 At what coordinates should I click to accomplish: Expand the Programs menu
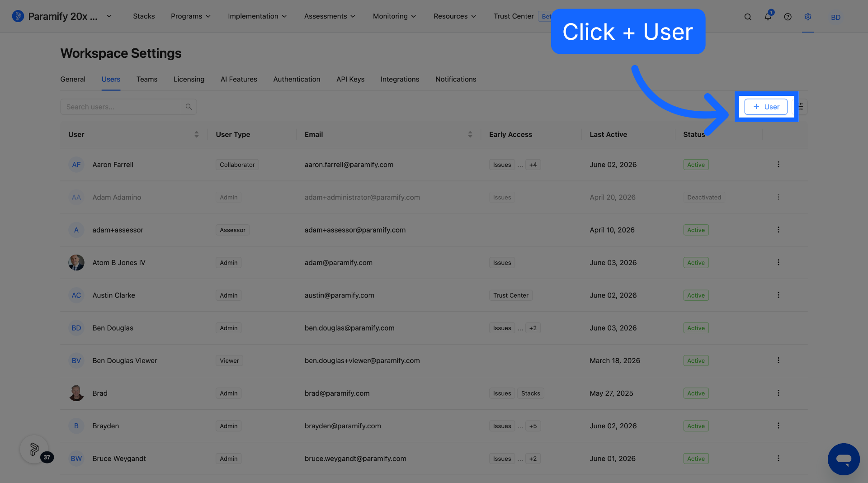[190, 16]
